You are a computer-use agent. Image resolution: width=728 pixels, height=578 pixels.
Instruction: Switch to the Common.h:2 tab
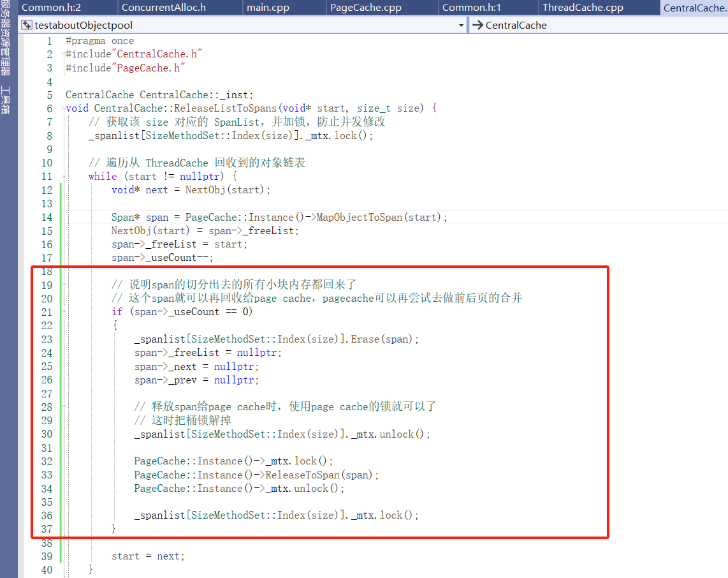(51, 8)
